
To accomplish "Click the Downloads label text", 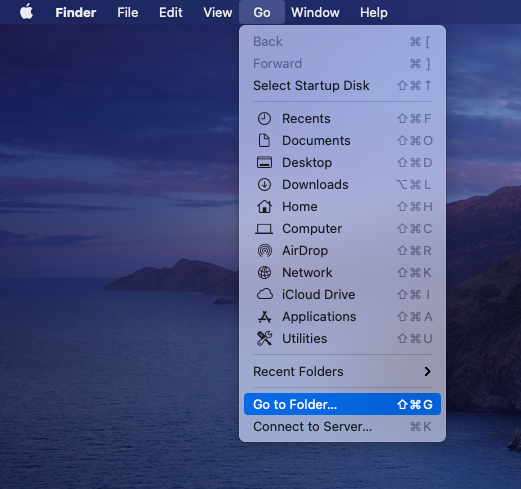I will coord(315,185).
